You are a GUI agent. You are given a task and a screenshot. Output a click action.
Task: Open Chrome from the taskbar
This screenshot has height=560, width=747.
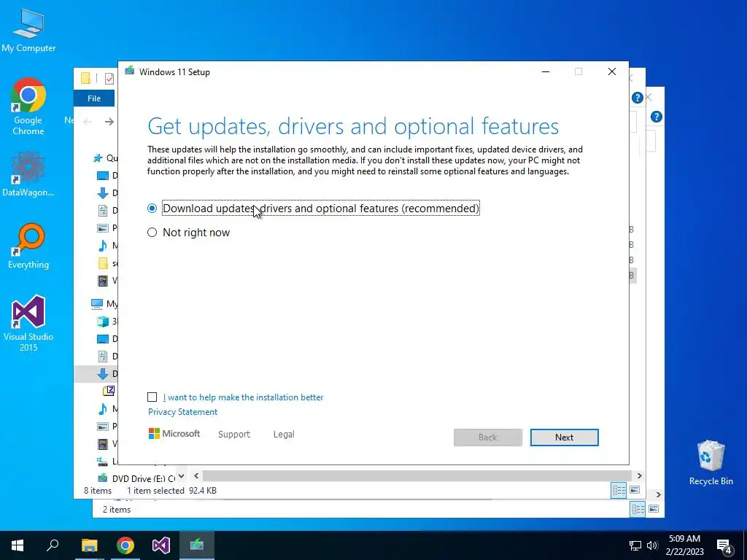pos(125,545)
